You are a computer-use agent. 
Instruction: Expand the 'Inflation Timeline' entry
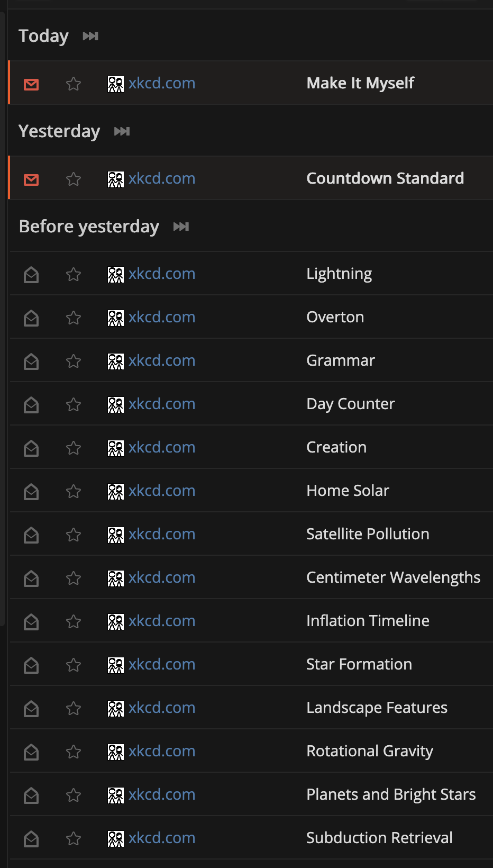pyautogui.click(x=368, y=621)
